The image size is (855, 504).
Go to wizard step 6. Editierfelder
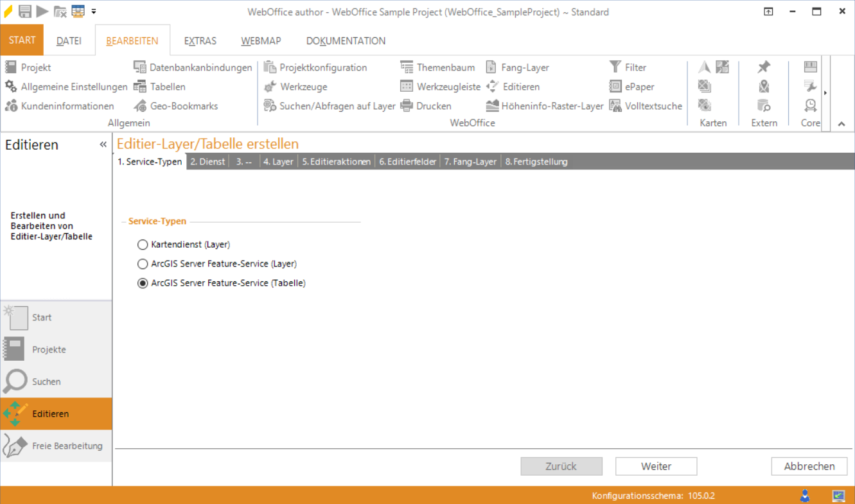[x=408, y=162]
